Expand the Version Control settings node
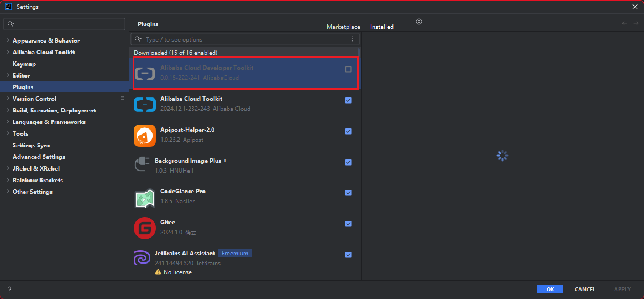 click(8, 99)
